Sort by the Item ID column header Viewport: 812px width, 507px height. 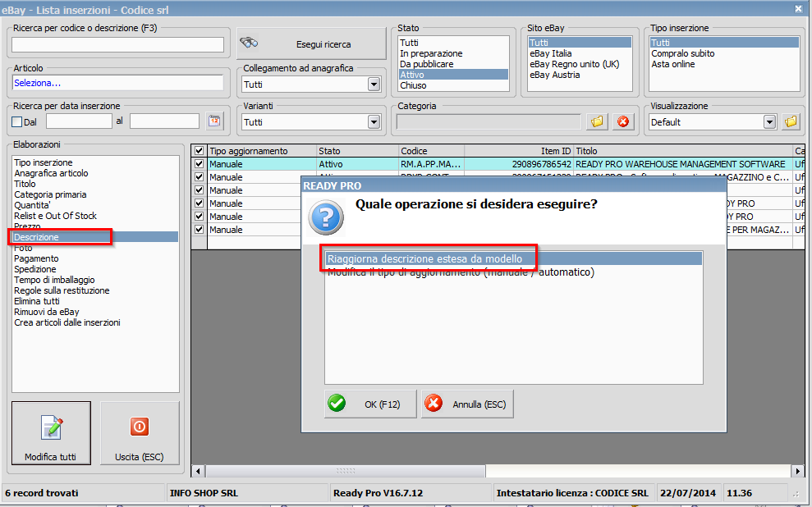click(518, 151)
